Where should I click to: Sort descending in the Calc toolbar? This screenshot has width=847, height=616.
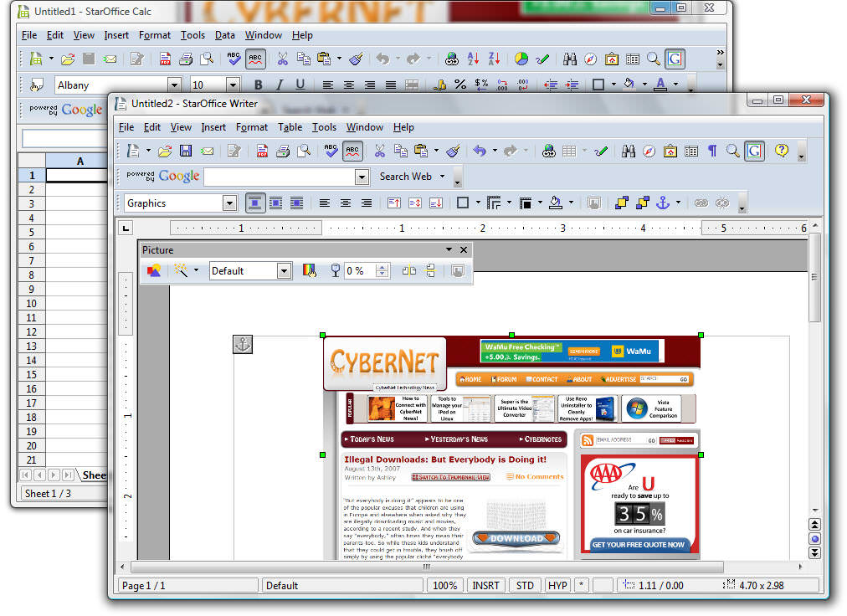(x=495, y=59)
